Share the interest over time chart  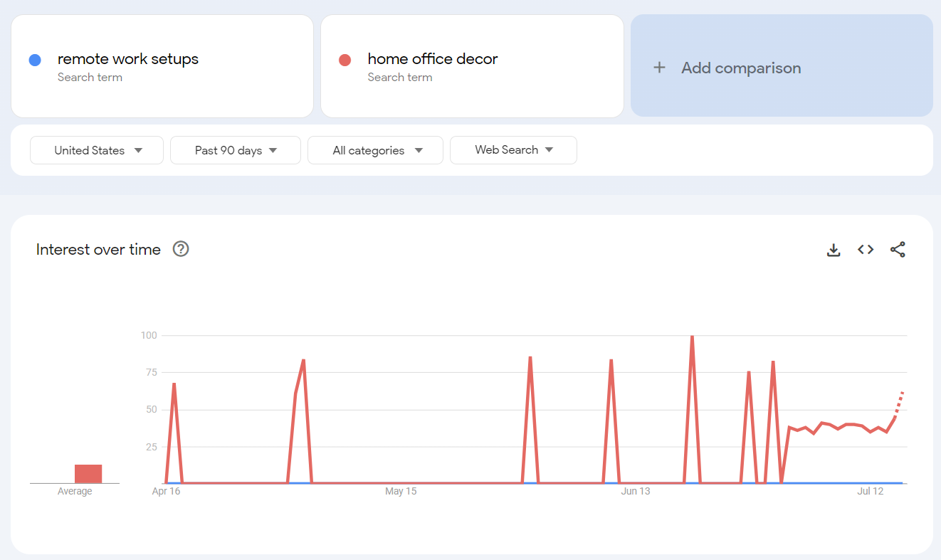click(898, 250)
